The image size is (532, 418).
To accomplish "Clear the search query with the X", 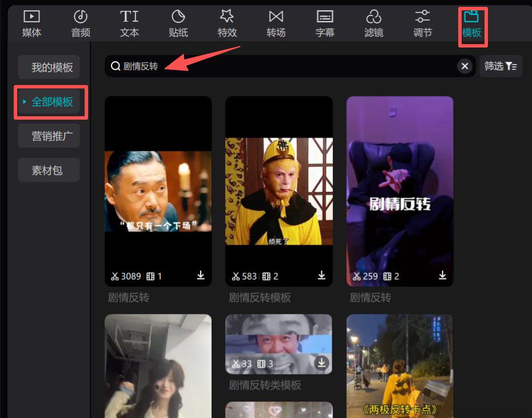I will 464,66.
